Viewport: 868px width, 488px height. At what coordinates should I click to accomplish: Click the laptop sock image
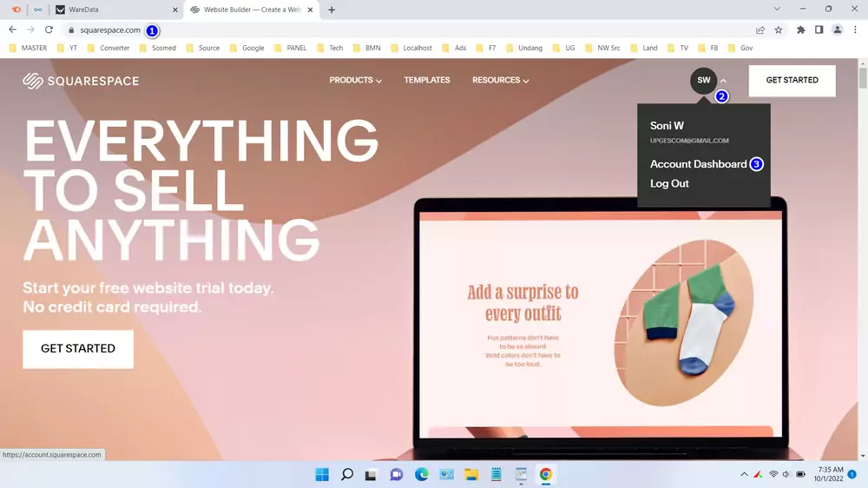pyautogui.click(x=684, y=323)
